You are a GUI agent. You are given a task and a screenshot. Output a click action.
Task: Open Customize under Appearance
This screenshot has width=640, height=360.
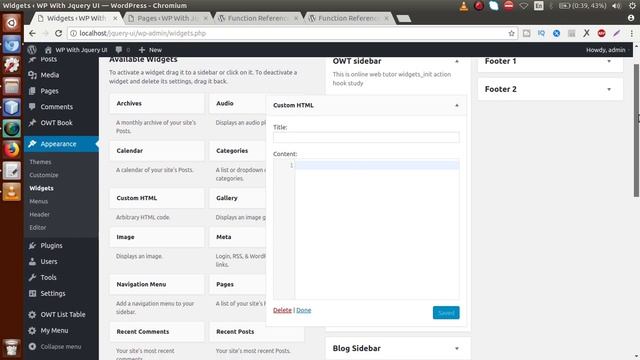point(44,175)
